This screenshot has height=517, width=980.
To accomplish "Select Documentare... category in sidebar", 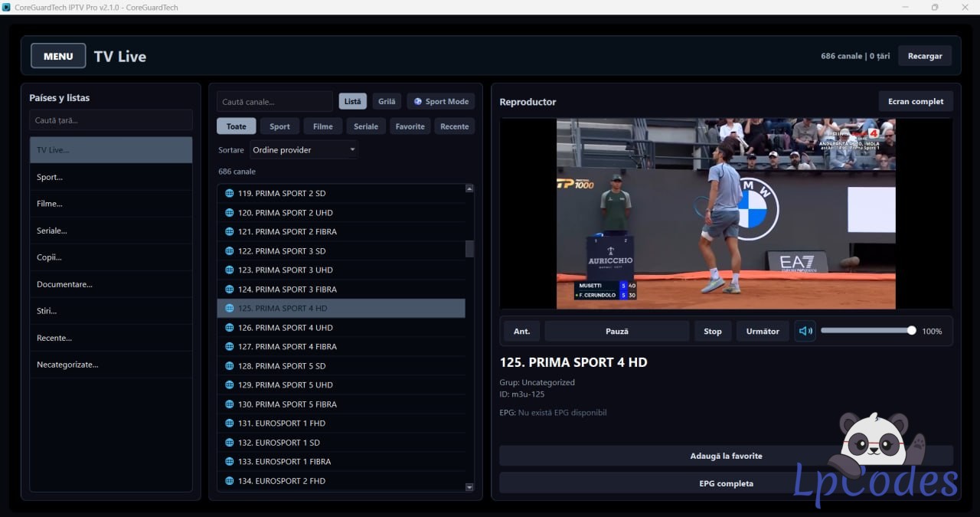I will [111, 284].
